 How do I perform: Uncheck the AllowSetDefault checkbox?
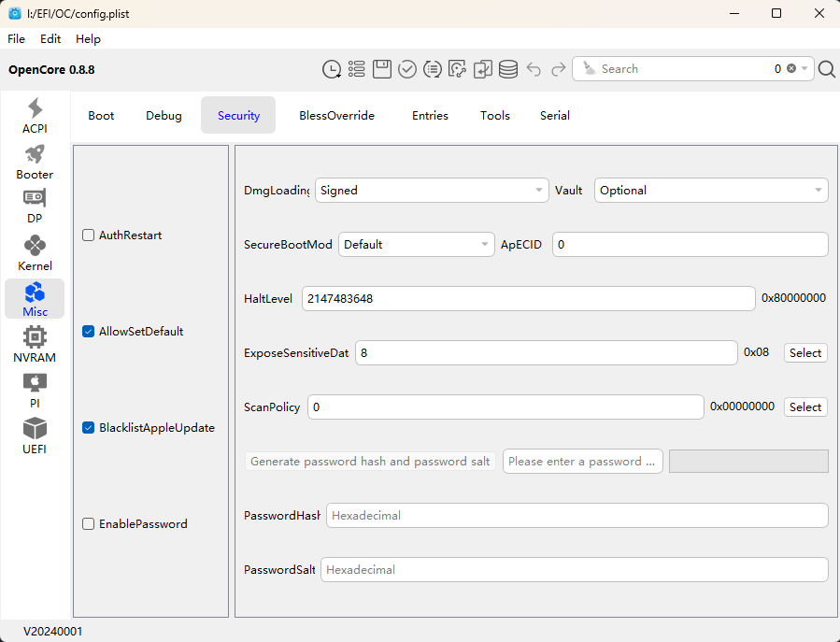pos(89,332)
